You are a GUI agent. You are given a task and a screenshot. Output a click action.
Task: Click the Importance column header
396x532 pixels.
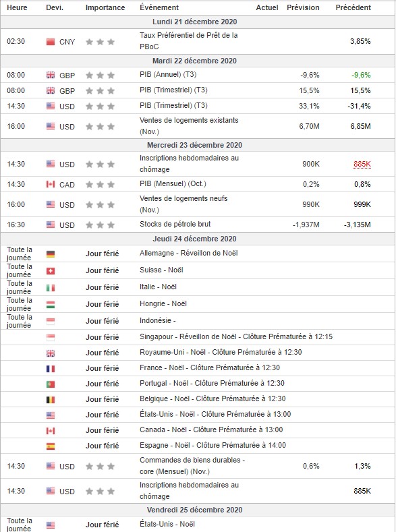pyautogui.click(x=105, y=7)
